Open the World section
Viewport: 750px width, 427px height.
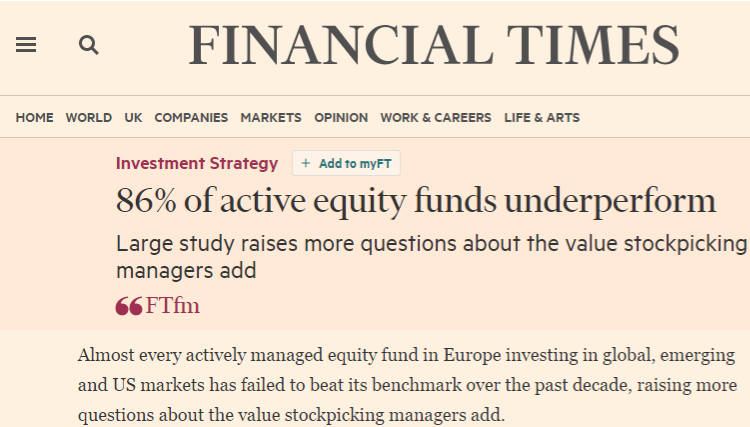89,118
